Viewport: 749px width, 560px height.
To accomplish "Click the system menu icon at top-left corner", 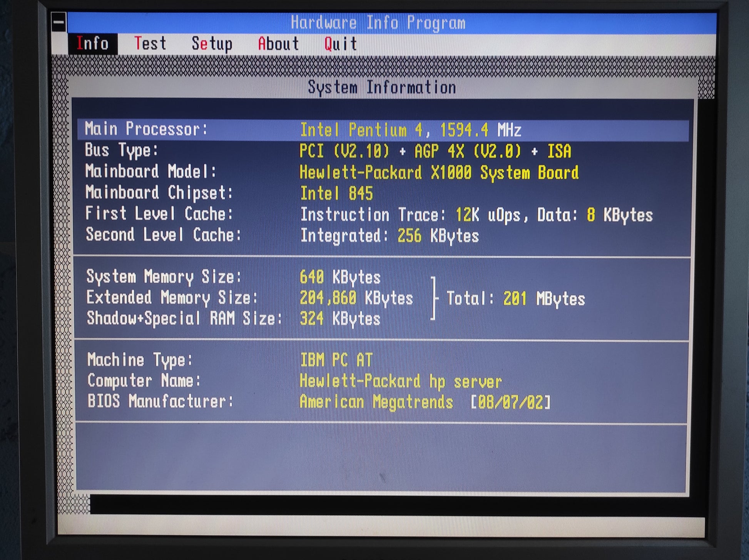I will [x=59, y=22].
